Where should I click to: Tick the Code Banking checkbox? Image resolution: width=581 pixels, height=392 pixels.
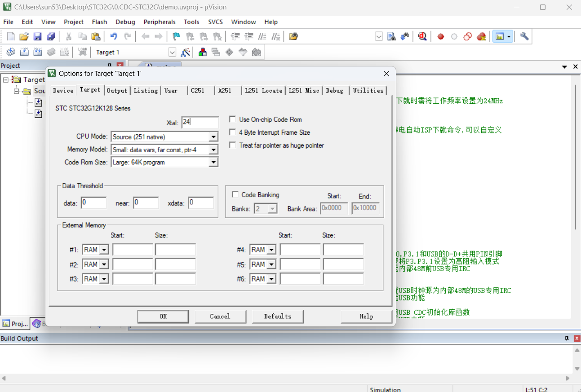pyautogui.click(x=235, y=194)
